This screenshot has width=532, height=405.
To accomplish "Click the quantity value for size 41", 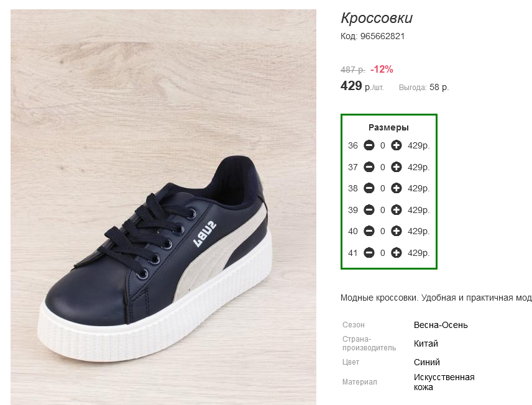I will point(382,253).
